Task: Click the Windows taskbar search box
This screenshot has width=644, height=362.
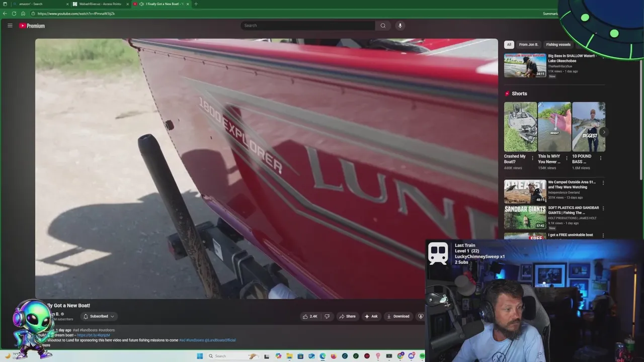Action: [x=234, y=356]
